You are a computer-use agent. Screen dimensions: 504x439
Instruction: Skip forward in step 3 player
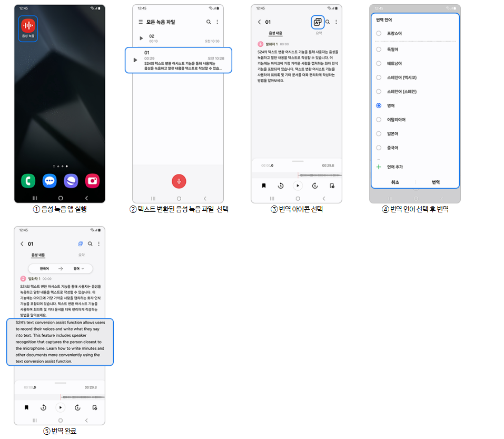[315, 186]
